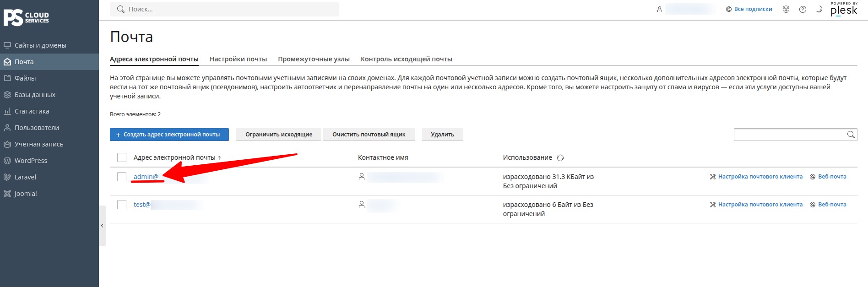Click the user account icon in header
868x287 pixels.
click(x=660, y=9)
